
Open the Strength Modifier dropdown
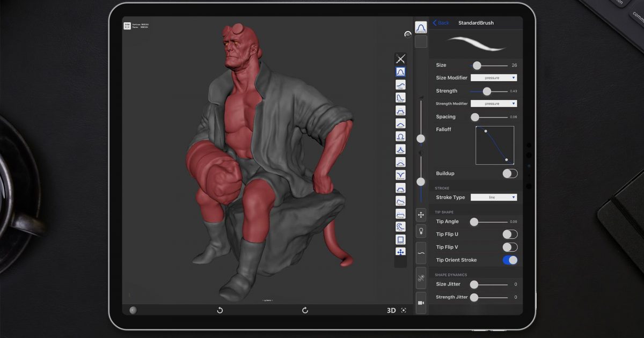point(494,104)
